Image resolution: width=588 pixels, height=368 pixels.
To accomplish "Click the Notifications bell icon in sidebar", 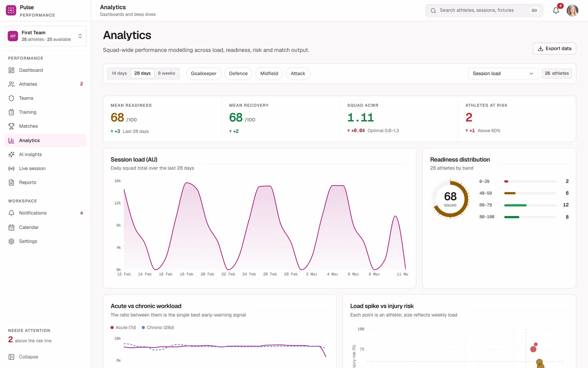I will tap(11, 213).
